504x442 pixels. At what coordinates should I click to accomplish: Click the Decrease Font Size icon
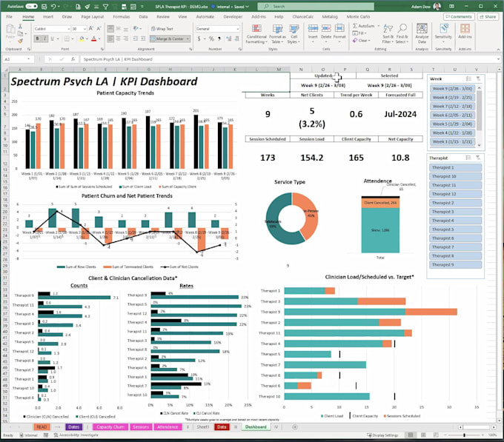pyautogui.click(x=99, y=29)
